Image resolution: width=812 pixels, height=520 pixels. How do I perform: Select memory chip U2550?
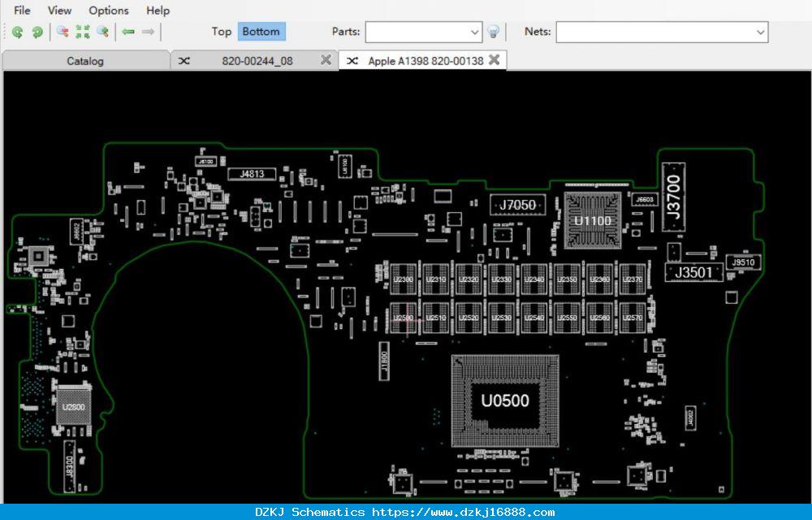[x=567, y=318]
